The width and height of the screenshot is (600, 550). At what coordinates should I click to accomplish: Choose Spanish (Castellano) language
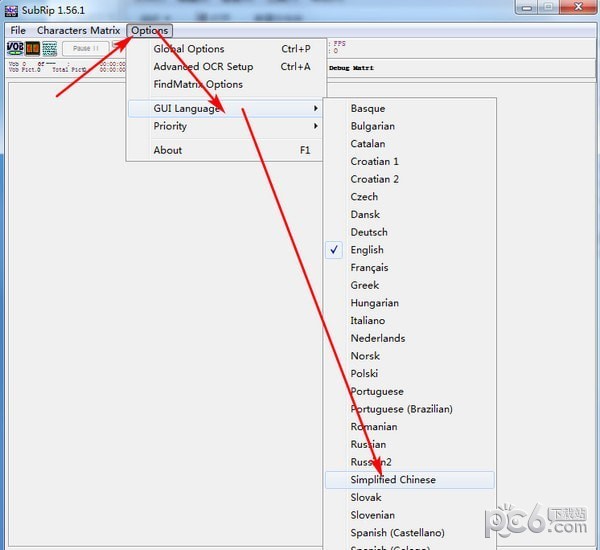[409, 532]
